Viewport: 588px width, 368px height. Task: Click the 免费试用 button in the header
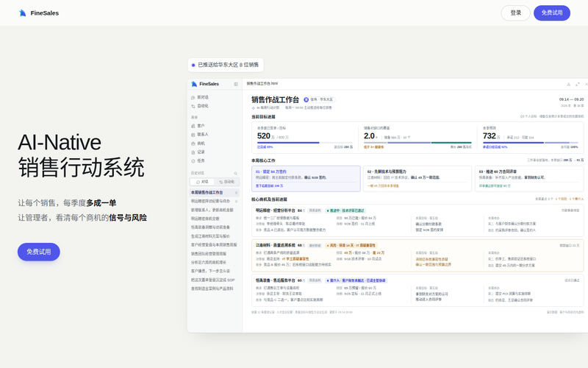point(552,13)
